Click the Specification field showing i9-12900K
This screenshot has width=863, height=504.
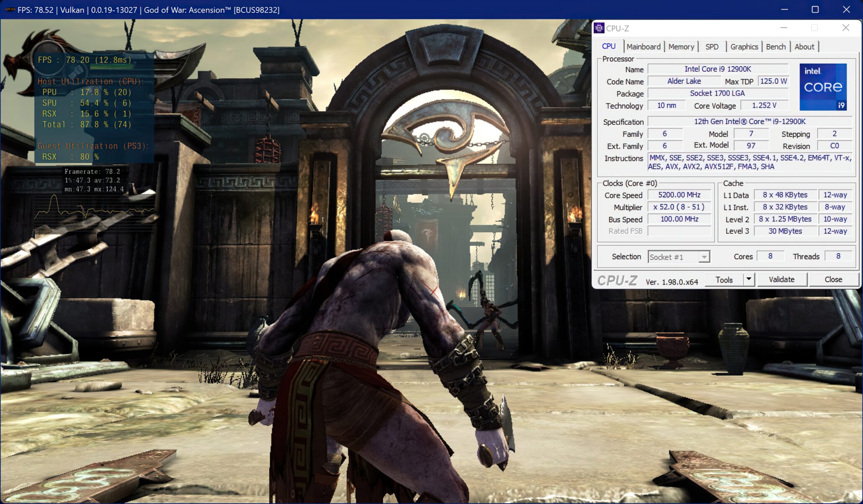coord(744,121)
